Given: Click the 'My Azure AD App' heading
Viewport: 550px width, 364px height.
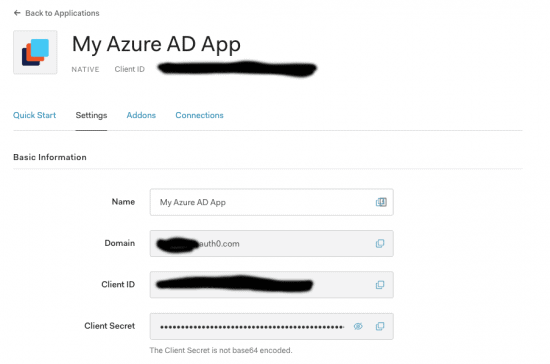Looking at the screenshot, I should click(156, 45).
